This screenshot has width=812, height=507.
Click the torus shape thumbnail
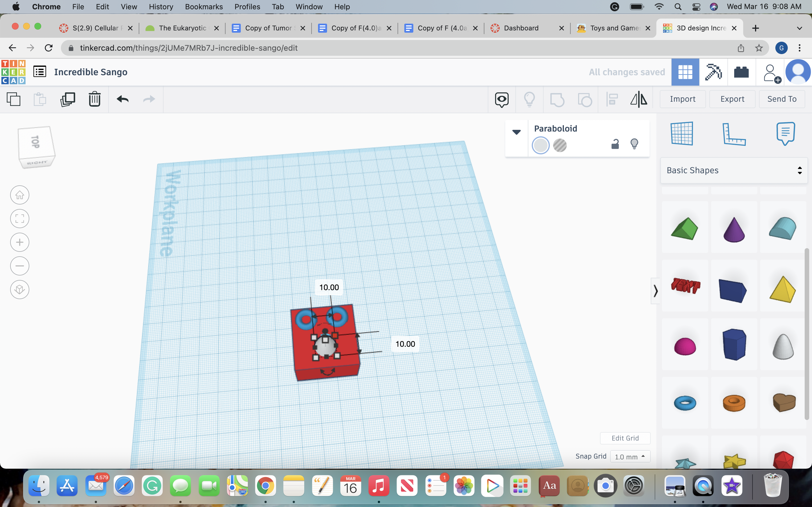point(685,402)
